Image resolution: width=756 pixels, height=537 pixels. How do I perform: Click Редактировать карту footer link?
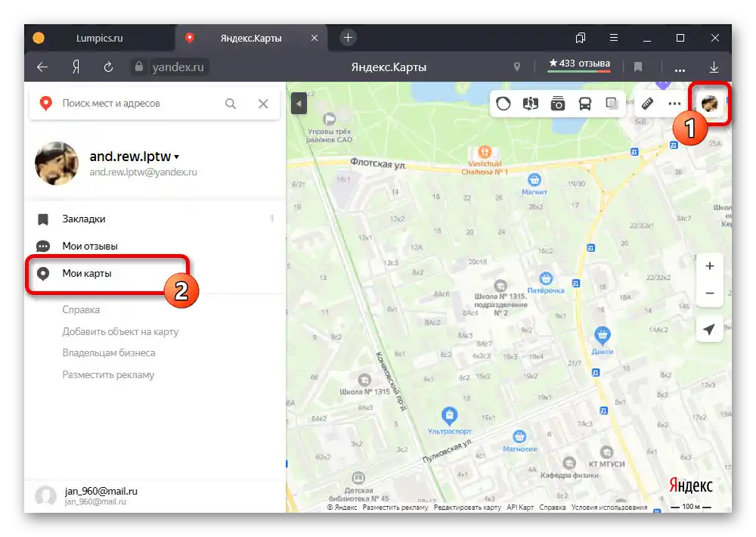[467, 507]
